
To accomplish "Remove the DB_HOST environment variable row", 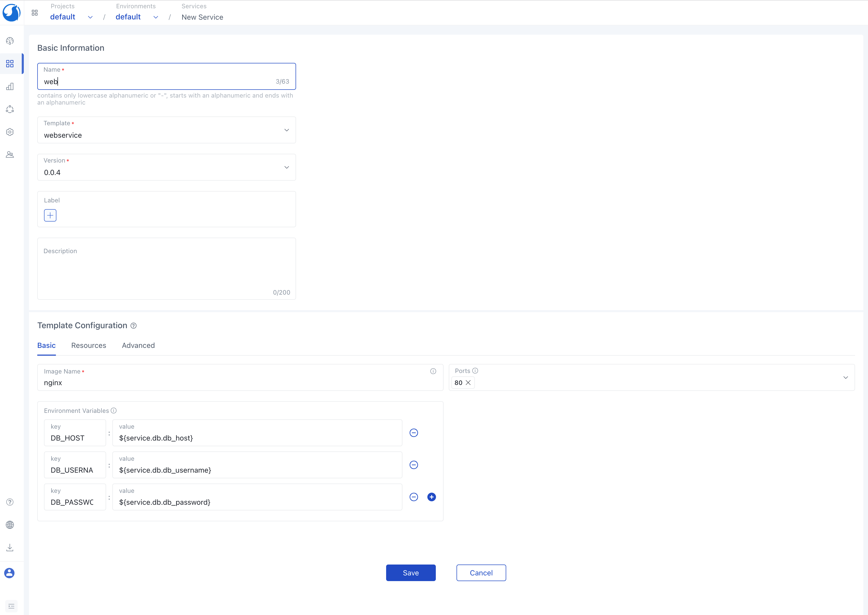I will [x=414, y=433].
